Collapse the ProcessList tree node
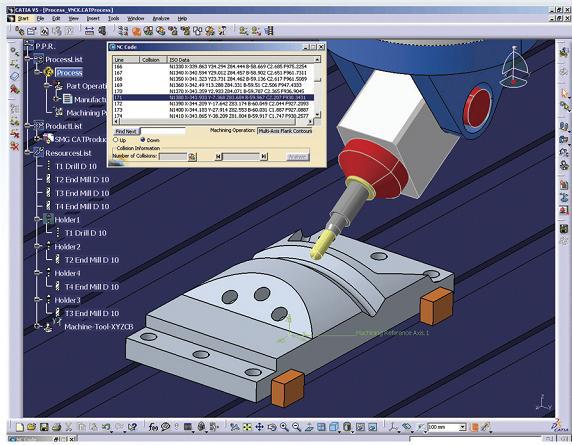 27,59
